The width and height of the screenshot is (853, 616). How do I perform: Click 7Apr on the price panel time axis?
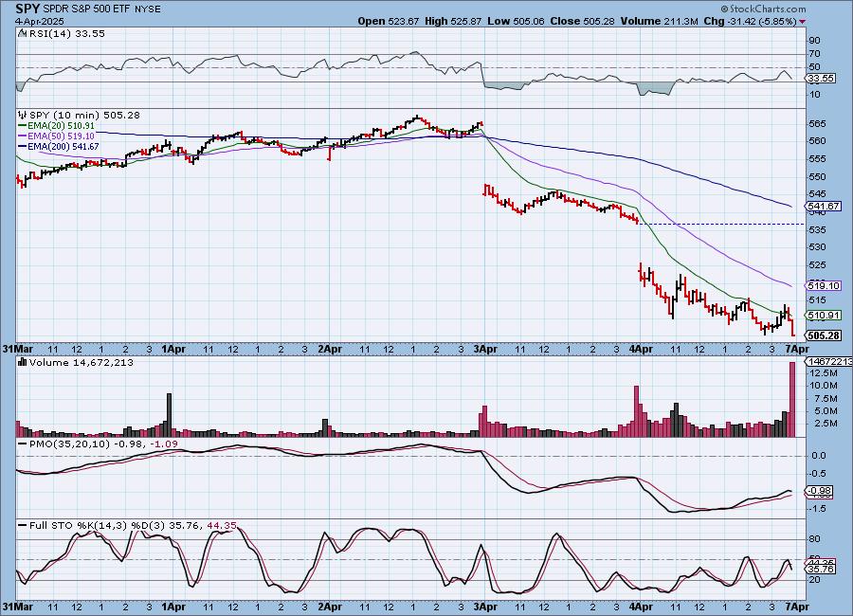tap(797, 349)
